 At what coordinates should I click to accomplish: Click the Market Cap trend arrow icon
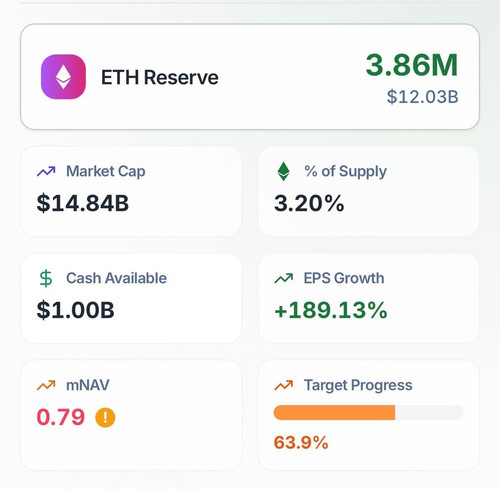click(x=46, y=172)
